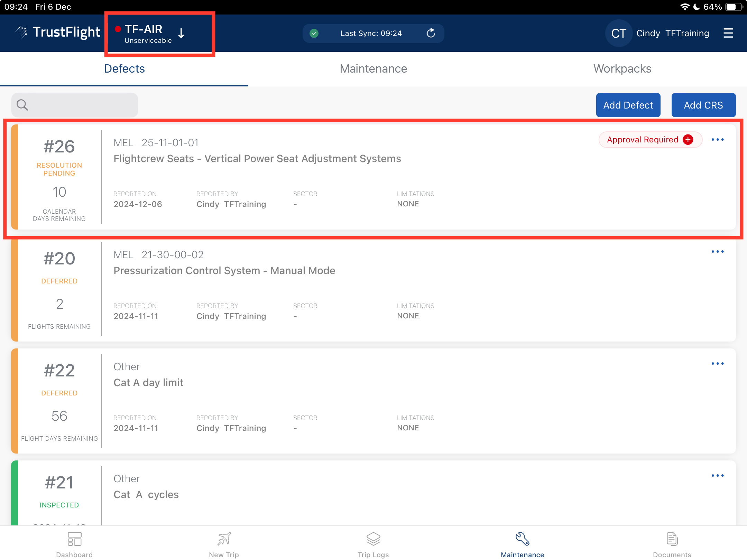This screenshot has height=560, width=747.
Task: Tap the sync refresh arrow icon
Action: [431, 33]
